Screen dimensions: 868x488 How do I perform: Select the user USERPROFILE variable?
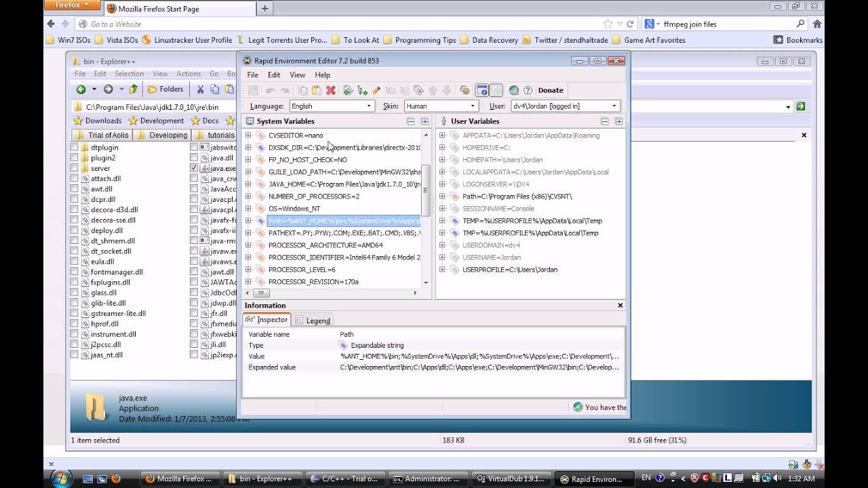click(510, 270)
